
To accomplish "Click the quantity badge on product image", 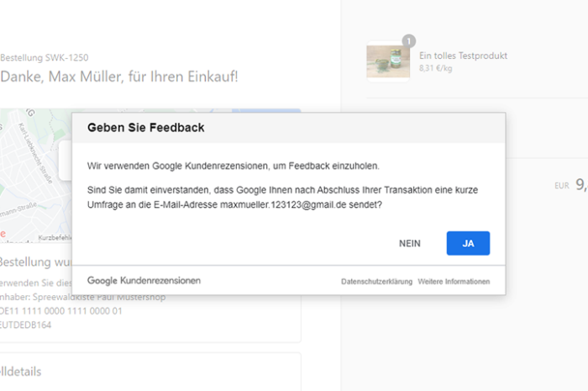I will click(x=409, y=41).
